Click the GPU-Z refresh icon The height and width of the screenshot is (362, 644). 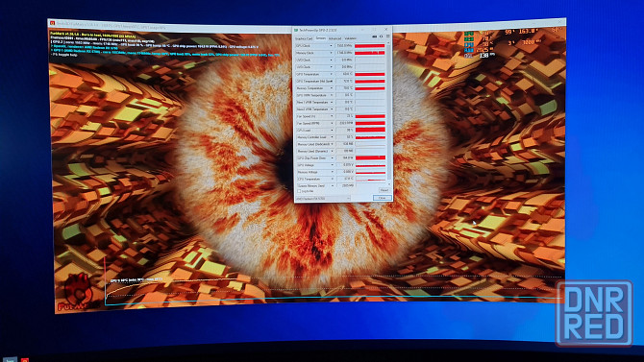coord(382,36)
